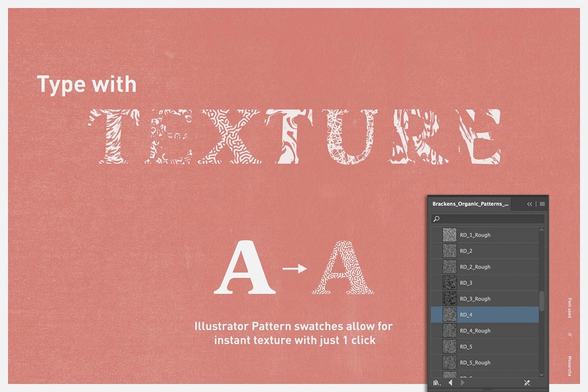Load next swatch library arrow
This screenshot has width=588, height=392.
pyautogui.click(x=462, y=383)
